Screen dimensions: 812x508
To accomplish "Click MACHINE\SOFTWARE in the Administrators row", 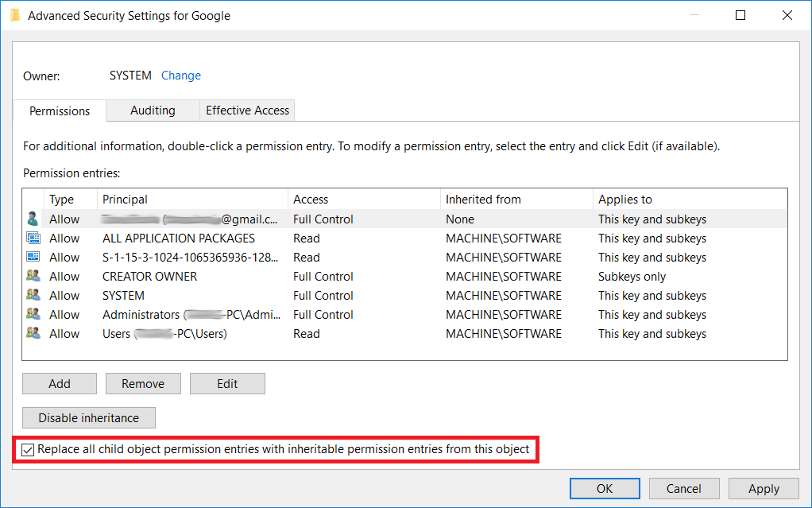I will 504,315.
